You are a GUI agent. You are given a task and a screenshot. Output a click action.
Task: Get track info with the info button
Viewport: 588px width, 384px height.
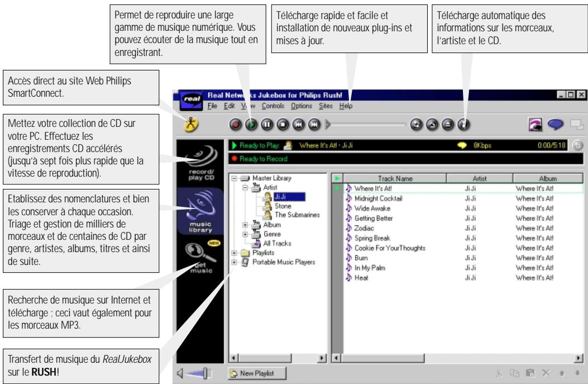[x=463, y=124]
